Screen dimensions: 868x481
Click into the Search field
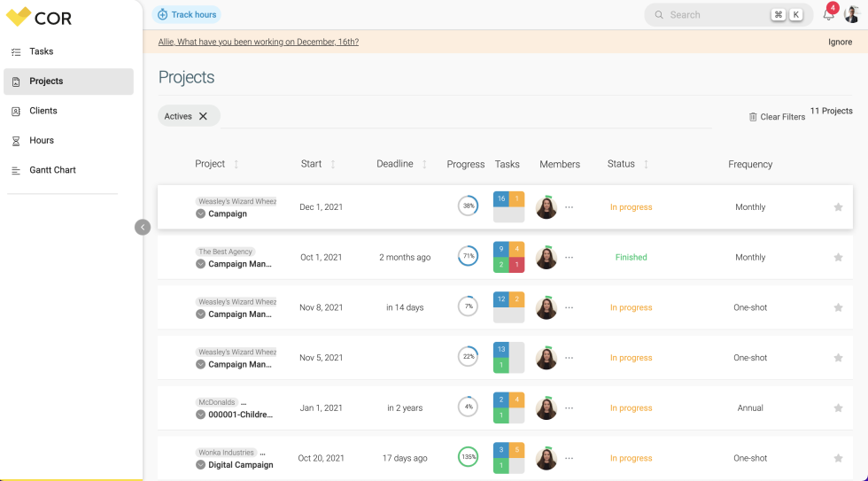point(709,15)
